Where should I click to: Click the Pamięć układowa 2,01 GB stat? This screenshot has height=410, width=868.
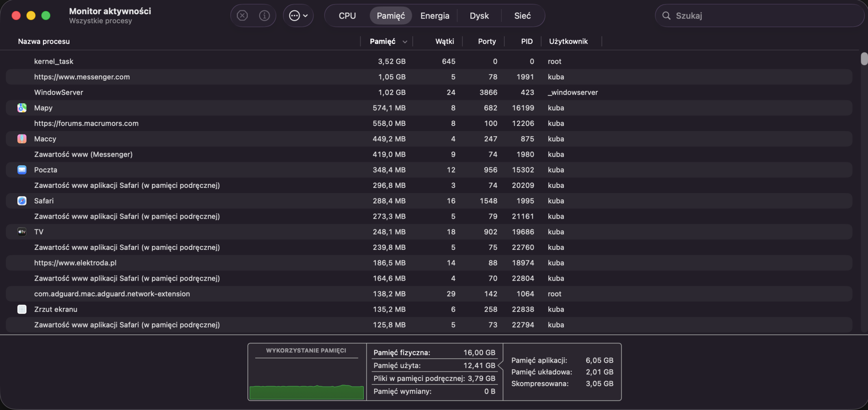tap(562, 372)
